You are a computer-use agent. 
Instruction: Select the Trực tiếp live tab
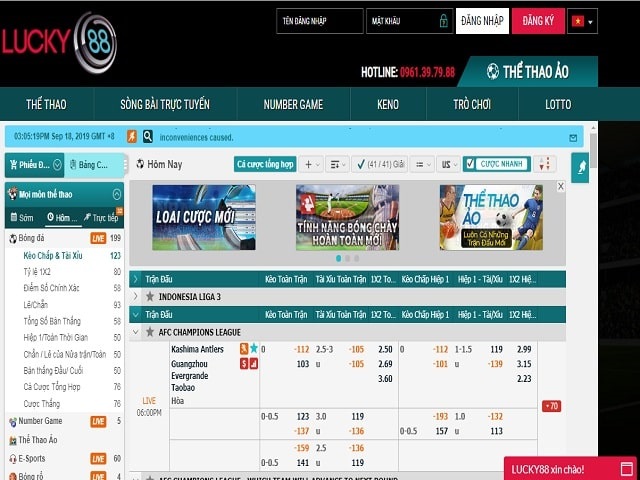[x=102, y=218]
